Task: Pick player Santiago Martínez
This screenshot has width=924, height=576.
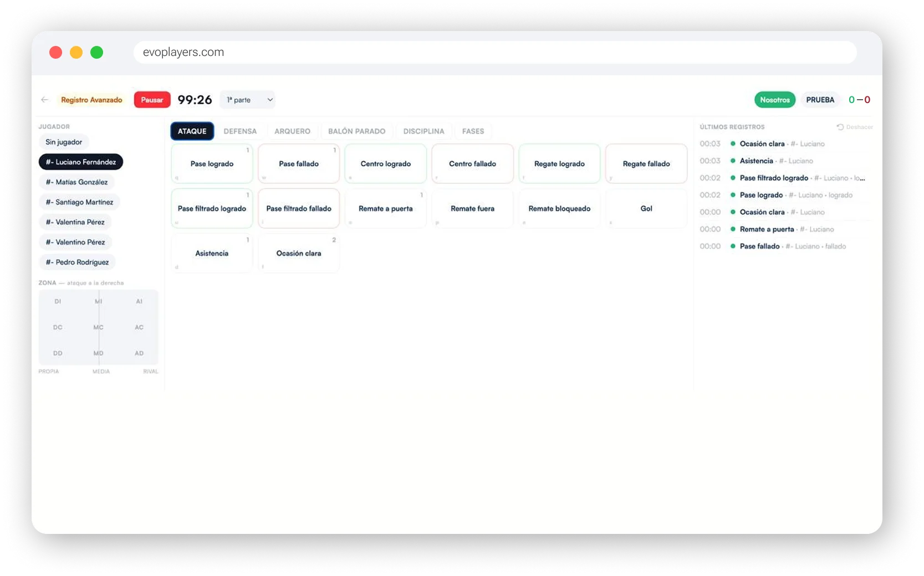Action: [x=79, y=202]
